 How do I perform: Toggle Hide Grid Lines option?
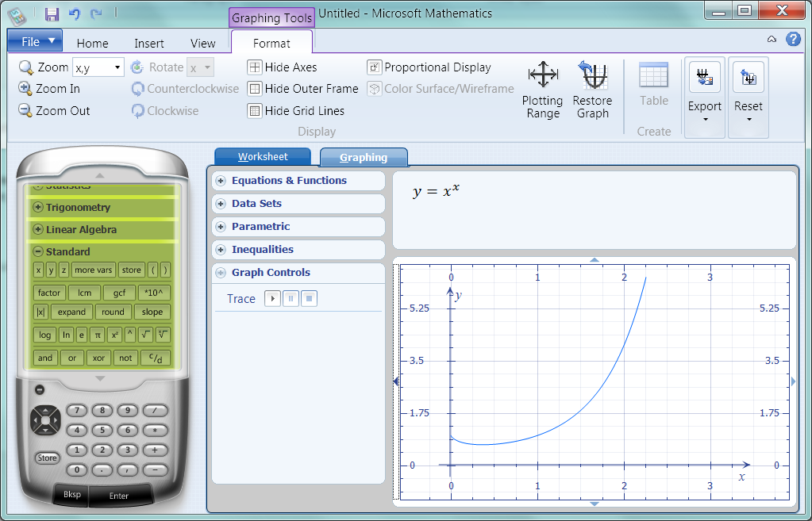255,111
